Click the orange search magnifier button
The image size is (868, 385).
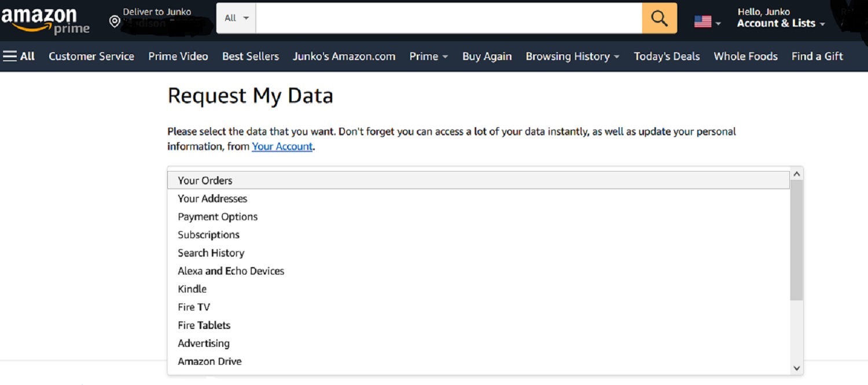click(659, 18)
